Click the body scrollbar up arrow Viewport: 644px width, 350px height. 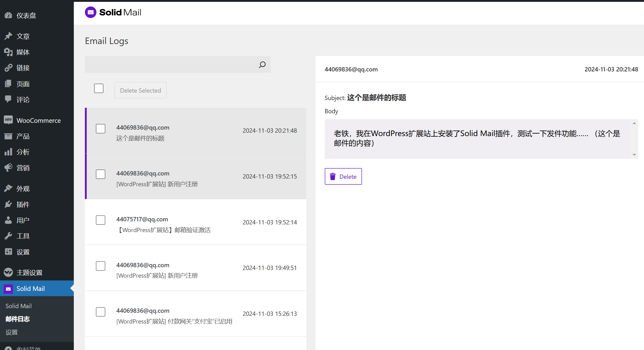(634, 123)
